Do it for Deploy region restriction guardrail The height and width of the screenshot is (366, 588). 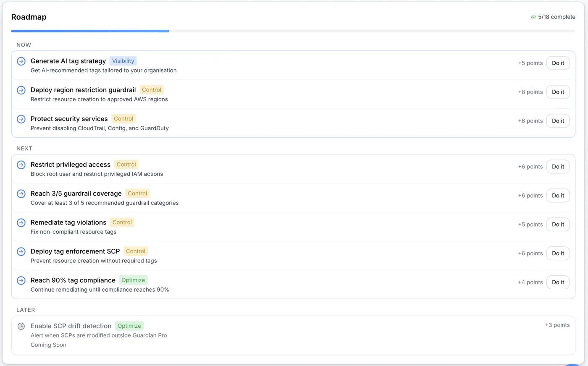558,92
